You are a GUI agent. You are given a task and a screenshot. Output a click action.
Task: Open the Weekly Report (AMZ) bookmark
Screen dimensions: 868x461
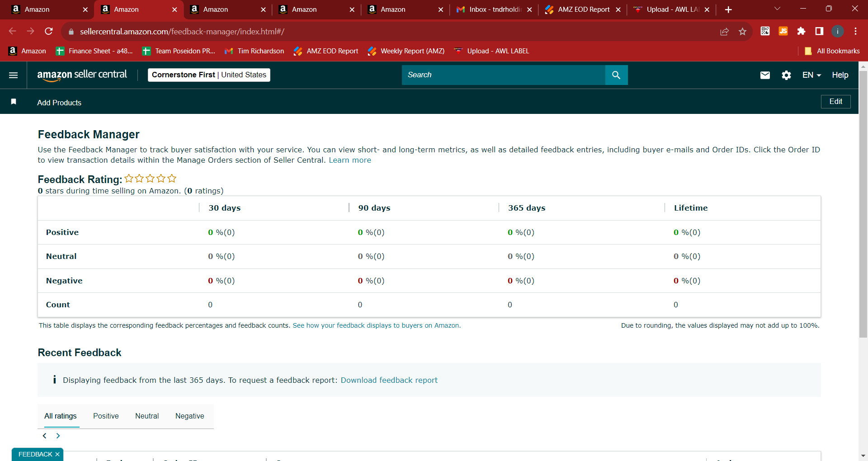point(406,51)
